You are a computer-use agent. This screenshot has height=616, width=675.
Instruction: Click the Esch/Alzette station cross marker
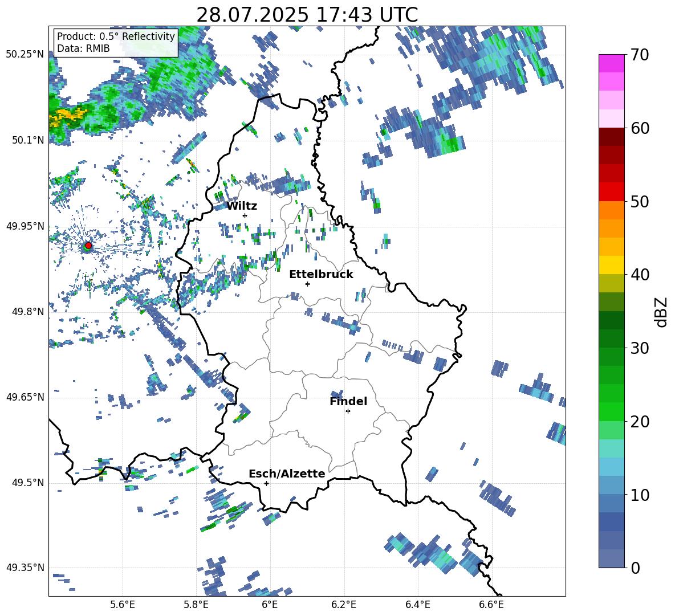coord(266,483)
